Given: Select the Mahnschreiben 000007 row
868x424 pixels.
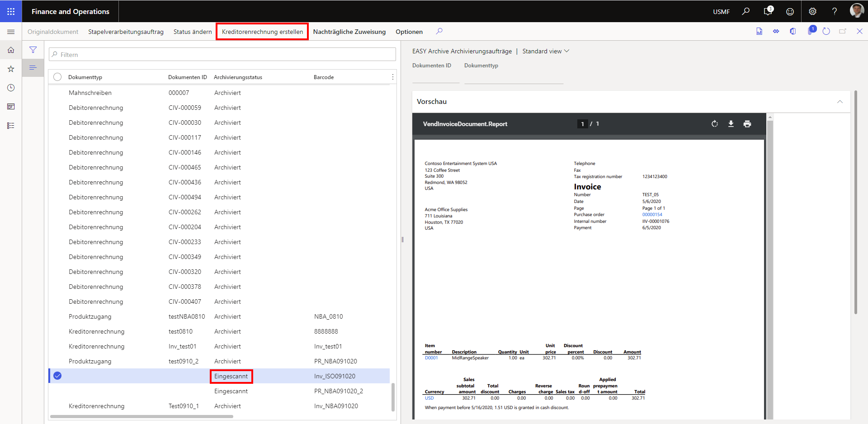Looking at the screenshot, I should (219, 93).
